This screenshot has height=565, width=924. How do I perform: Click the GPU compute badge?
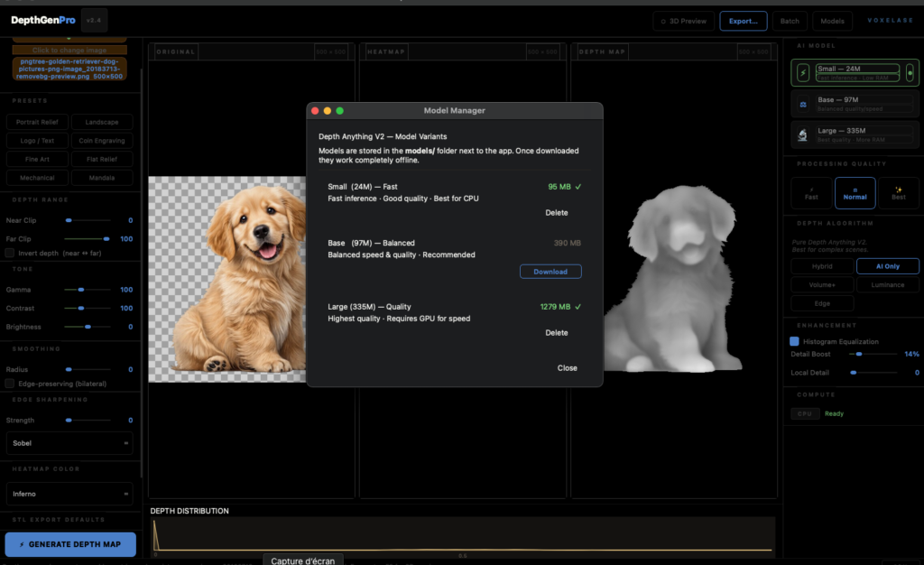(803, 413)
